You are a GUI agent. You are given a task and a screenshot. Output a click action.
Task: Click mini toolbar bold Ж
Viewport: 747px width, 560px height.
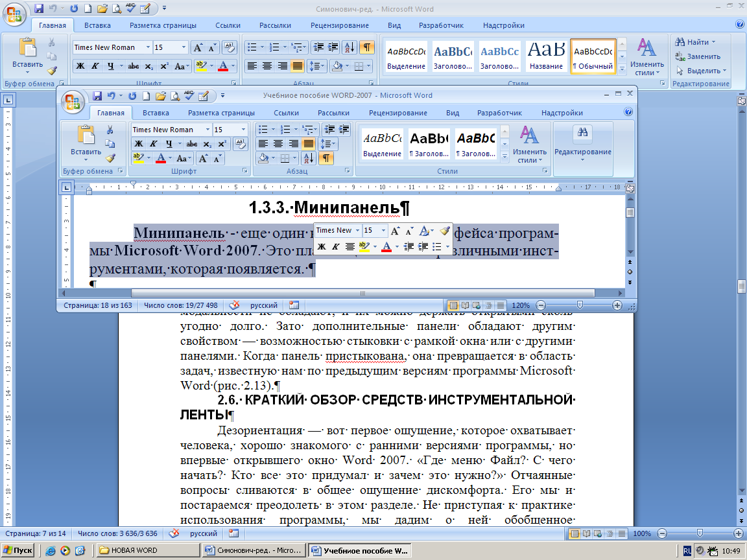(322, 246)
